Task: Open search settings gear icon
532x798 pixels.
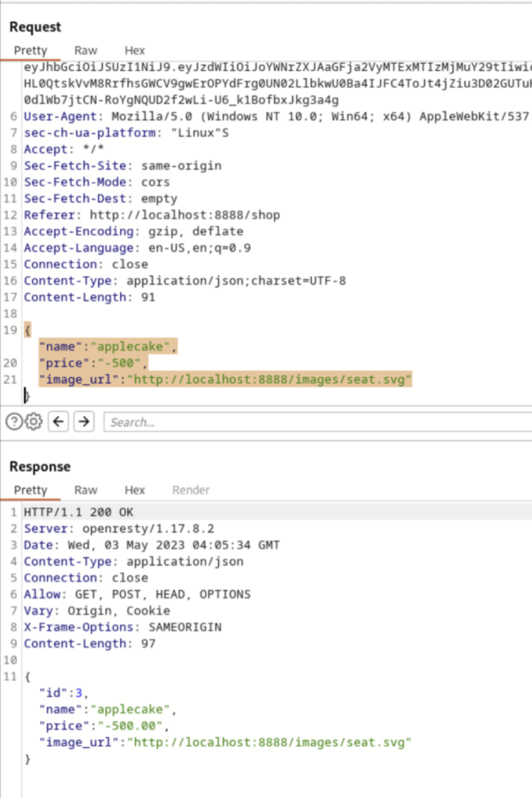Action: 33,422
